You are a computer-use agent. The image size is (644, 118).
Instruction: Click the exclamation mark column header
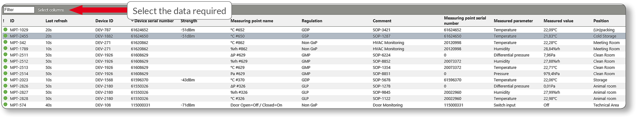pos(4,21)
